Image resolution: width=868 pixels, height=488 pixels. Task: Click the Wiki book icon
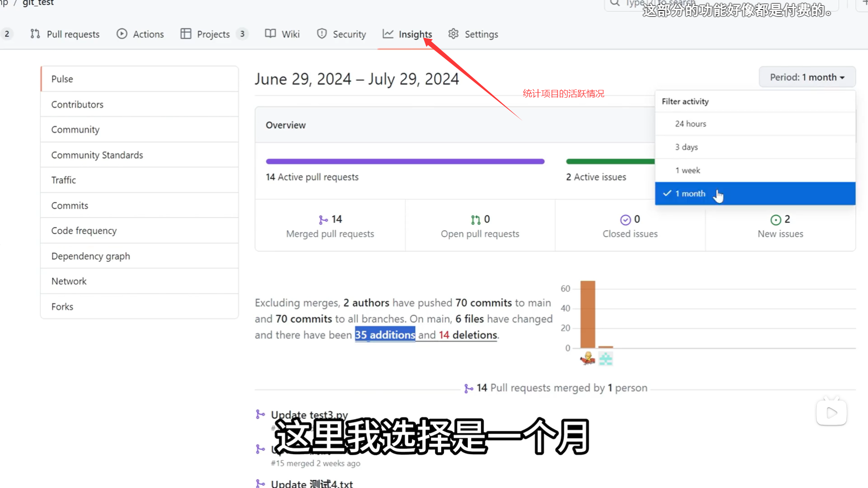[270, 34]
